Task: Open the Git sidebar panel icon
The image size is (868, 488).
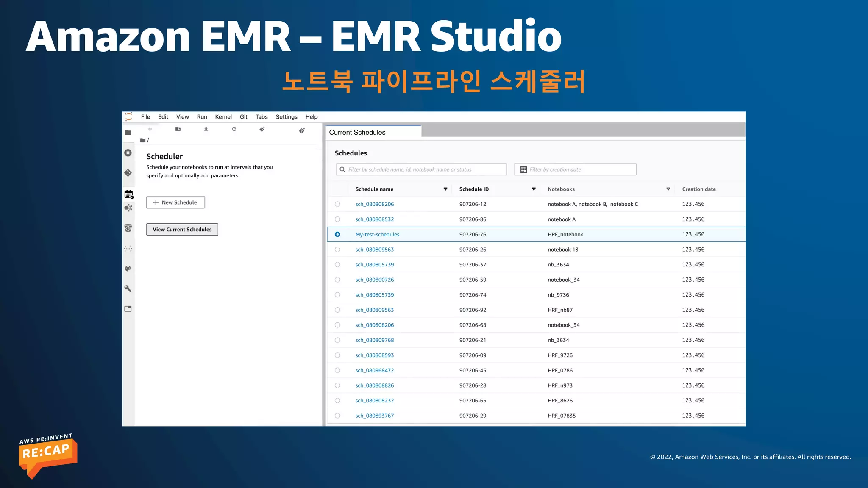Action: tap(128, 173)
